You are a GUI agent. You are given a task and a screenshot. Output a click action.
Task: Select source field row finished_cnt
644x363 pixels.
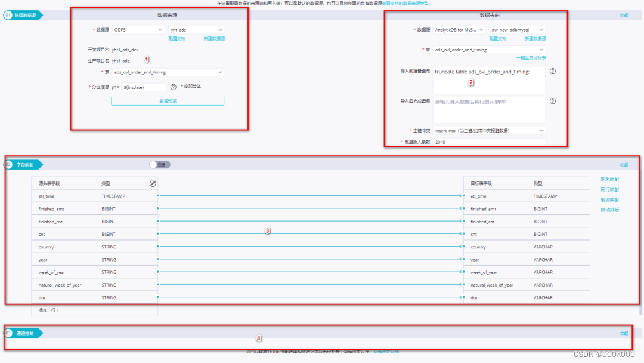pyautogui.click(x=94, y=221)
